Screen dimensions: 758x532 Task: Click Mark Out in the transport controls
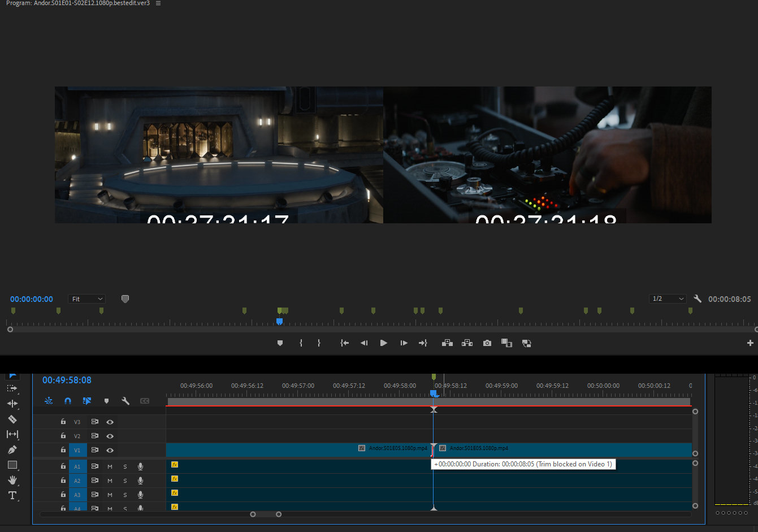(319, 343)
